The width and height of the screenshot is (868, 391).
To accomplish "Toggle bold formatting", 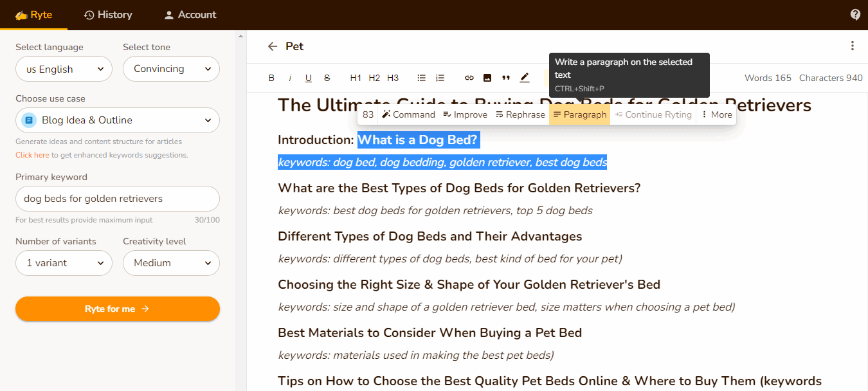I will click(271, 77).
